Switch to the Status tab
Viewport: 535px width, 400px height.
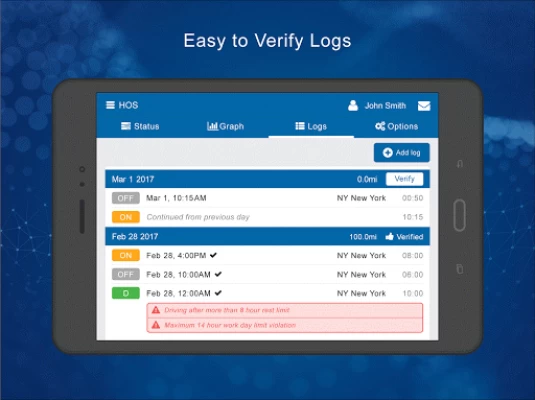140,126
